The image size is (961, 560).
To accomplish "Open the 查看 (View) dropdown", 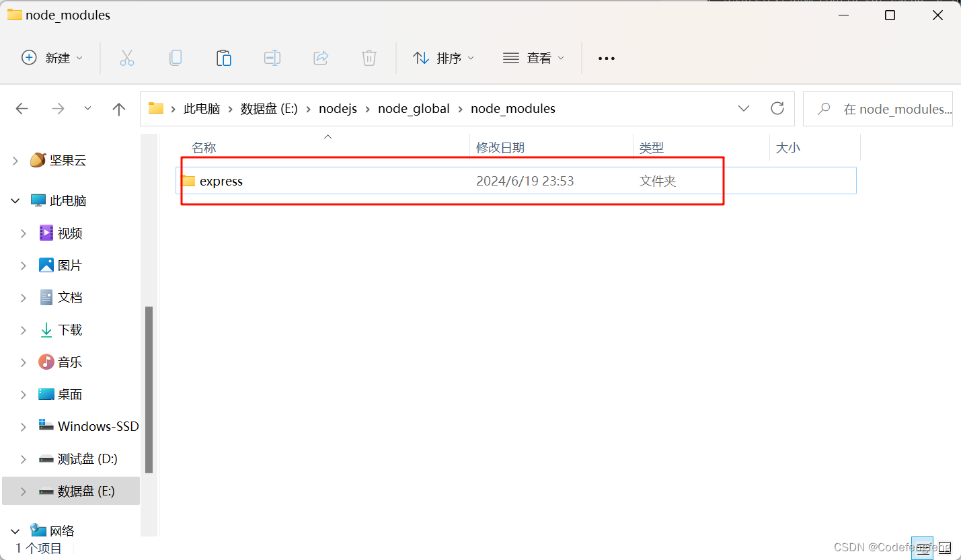I will coord(533,58).
